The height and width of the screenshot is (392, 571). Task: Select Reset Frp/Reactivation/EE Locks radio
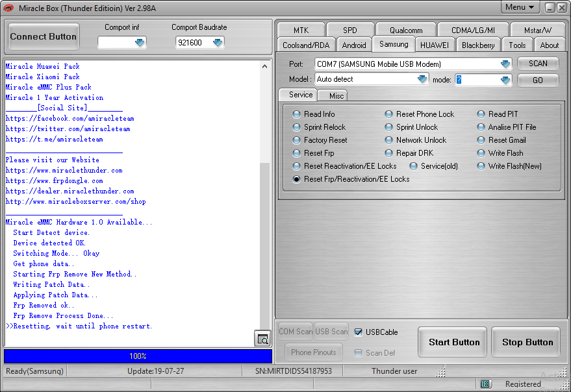296,179
